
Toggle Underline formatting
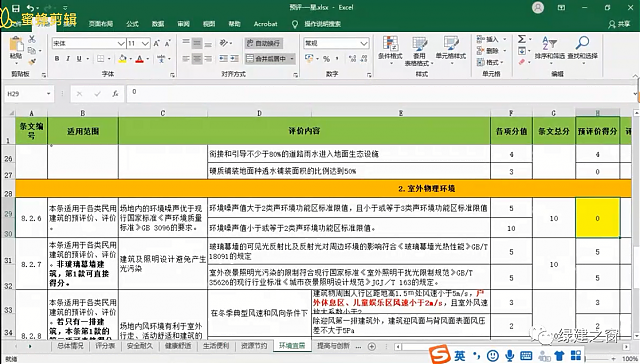pos(79,59)
